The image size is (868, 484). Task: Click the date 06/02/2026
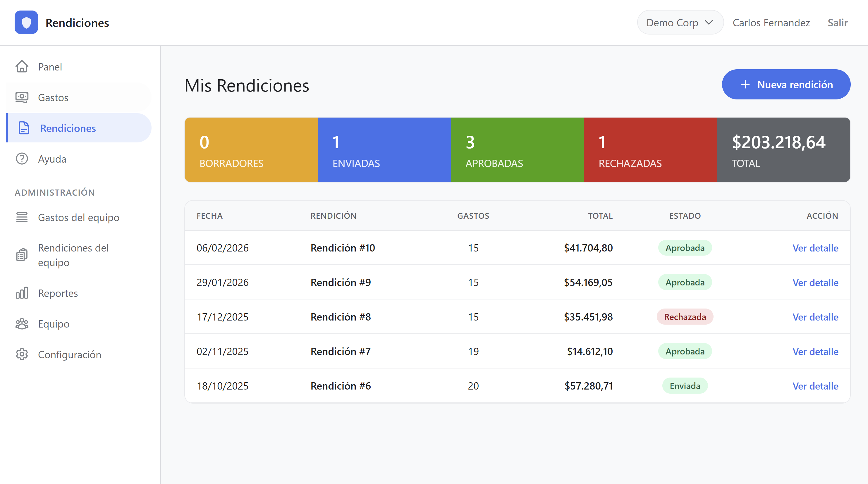[223, 248]
